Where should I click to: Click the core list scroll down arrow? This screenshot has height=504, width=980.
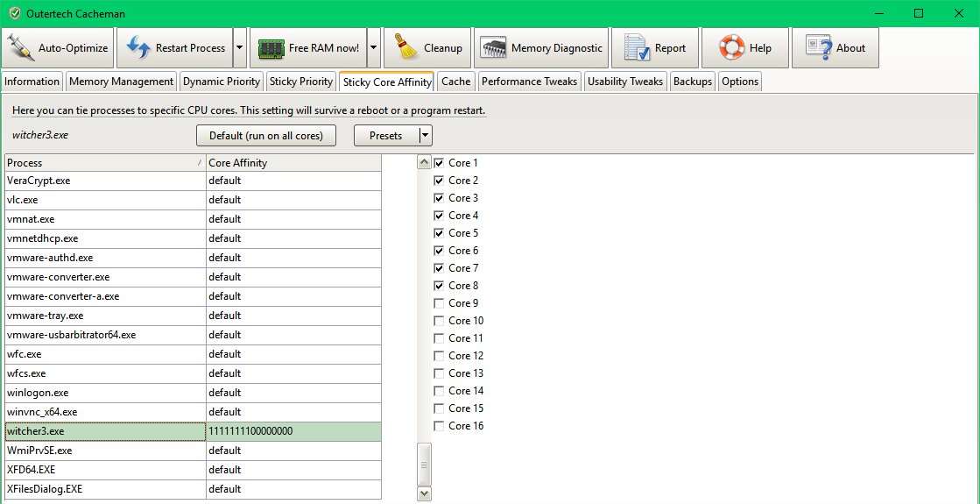[x=424, y=493]
